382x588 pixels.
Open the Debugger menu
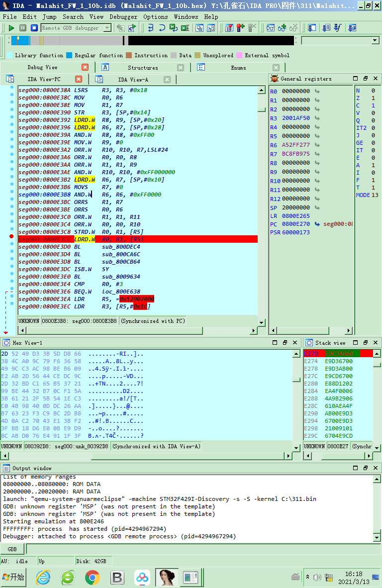123,17
